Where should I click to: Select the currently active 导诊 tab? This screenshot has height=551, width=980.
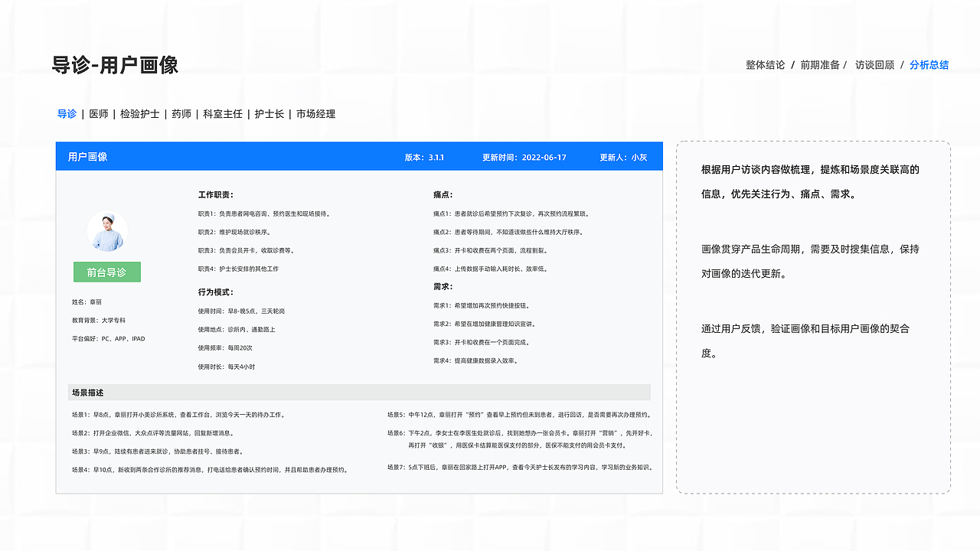(x=67, y=114)
